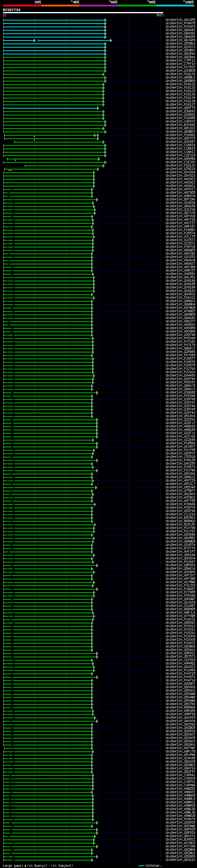Open hit UniRef100_P00872
The width and height of the screenshot is (197, 868).
180,643
